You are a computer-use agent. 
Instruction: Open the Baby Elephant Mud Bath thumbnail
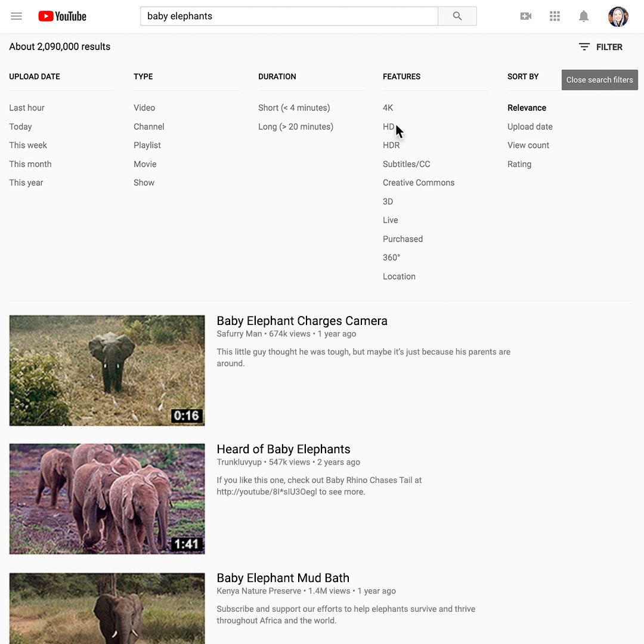(x=107, y=608)
